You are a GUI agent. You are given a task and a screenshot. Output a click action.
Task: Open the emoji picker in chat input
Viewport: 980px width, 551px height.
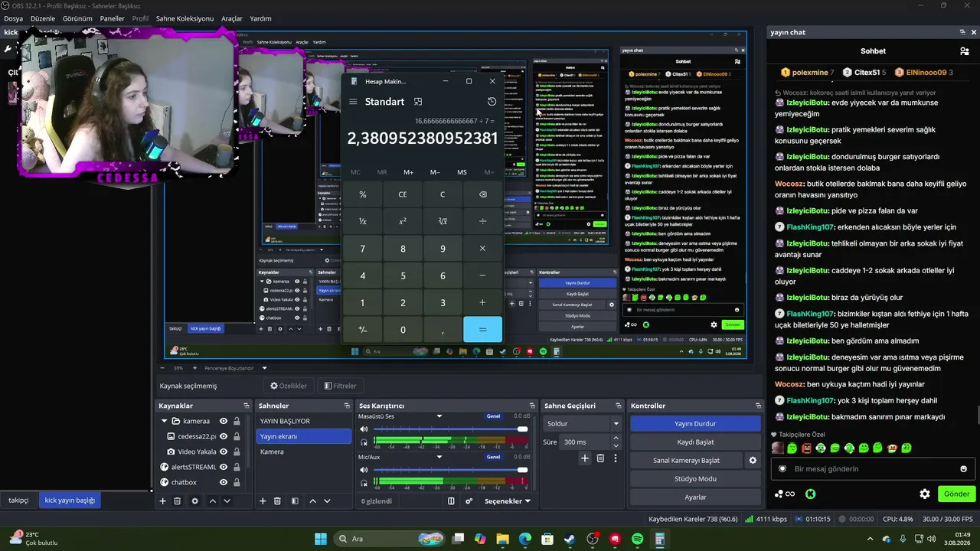[x=963, y=468]
